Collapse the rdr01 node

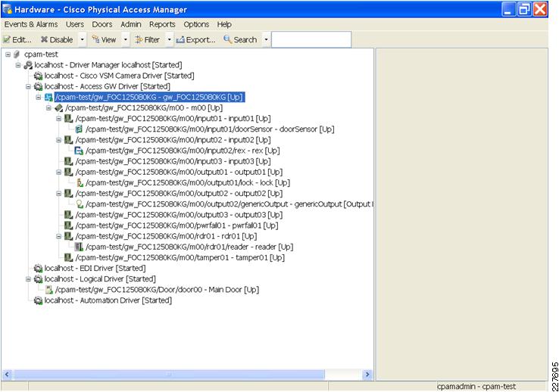click(x=59, y=236)
